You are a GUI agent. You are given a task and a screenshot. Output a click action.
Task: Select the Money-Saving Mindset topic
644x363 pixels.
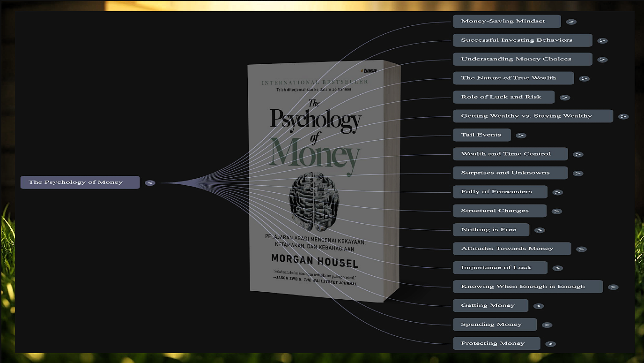[x=507, y=21]
